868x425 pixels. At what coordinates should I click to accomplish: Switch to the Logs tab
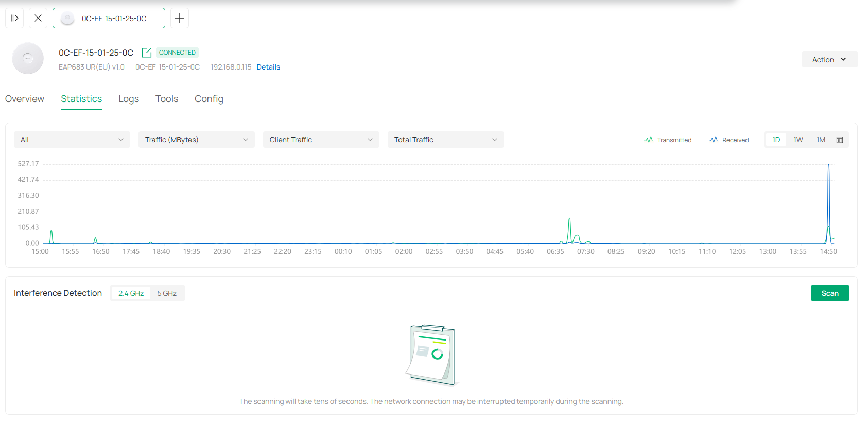pyautogui.click(x=129, y=99)
